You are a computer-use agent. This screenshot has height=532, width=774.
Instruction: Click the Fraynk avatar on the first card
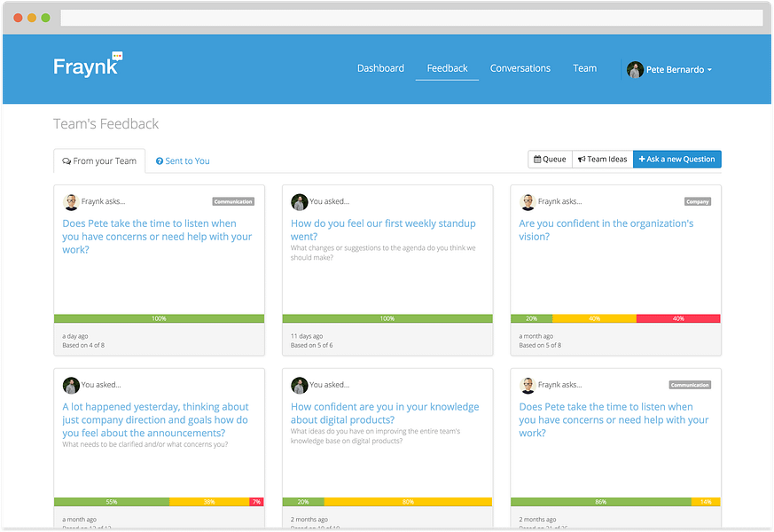coord(71,202)
